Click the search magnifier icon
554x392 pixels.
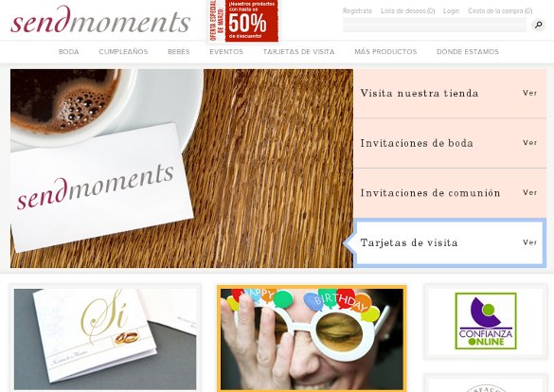[x=539, y=25]
